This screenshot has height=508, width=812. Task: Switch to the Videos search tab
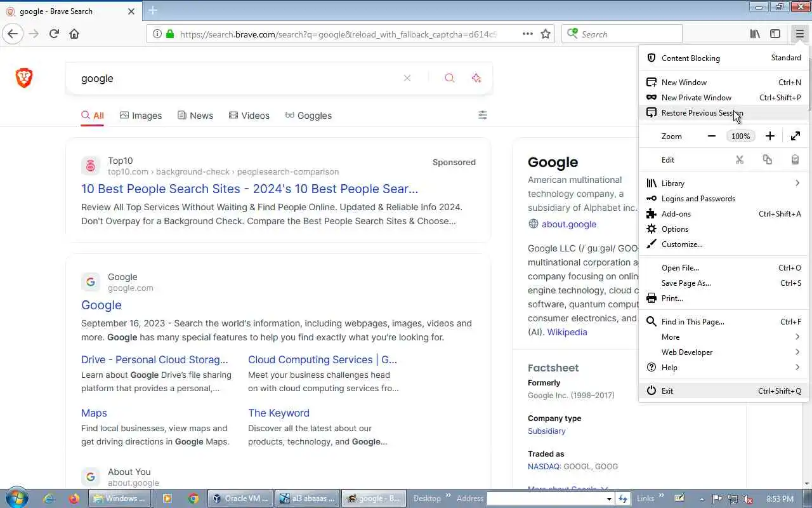tap(249, 115)
